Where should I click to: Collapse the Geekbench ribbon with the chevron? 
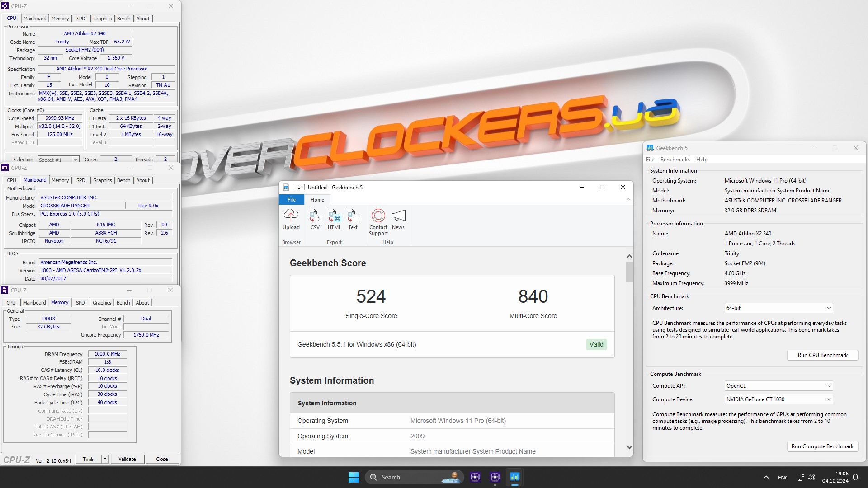pyautogui.click(x=628, y=199)
